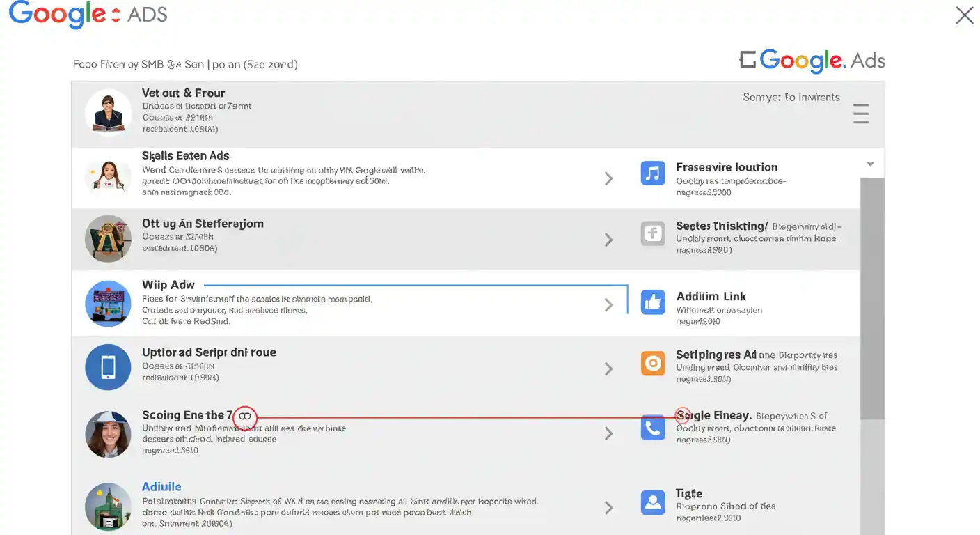Expand the Skalls Eaten Ads row chevron
This screenshot has width=980, height=535.
coord(608,179)
